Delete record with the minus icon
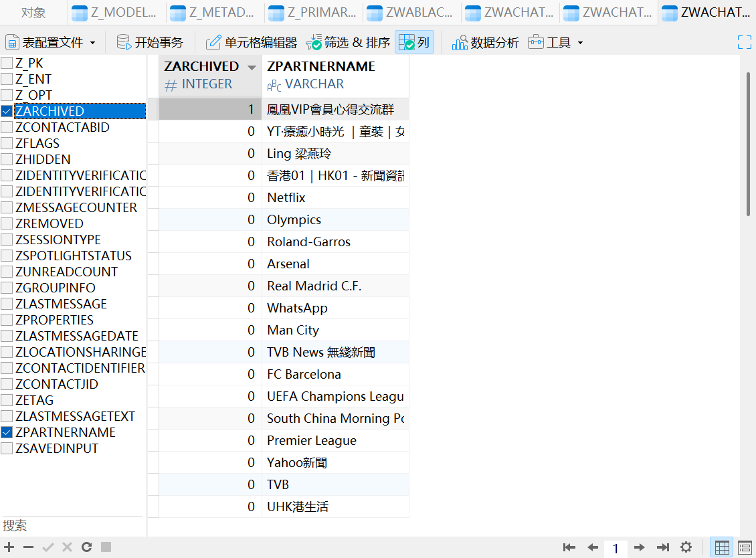Image resolution: width=756 pixels, height=558 pixels. tap(29, 547)
